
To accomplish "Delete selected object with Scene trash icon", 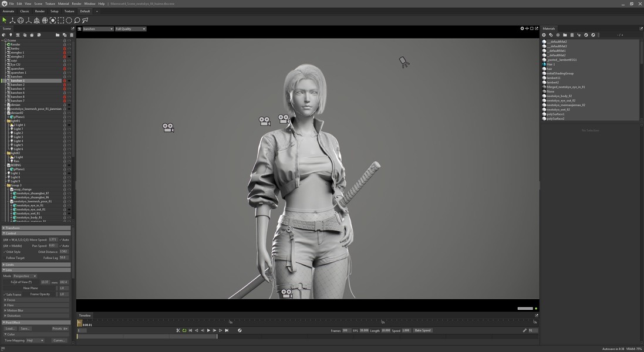I will click(72, 35).
